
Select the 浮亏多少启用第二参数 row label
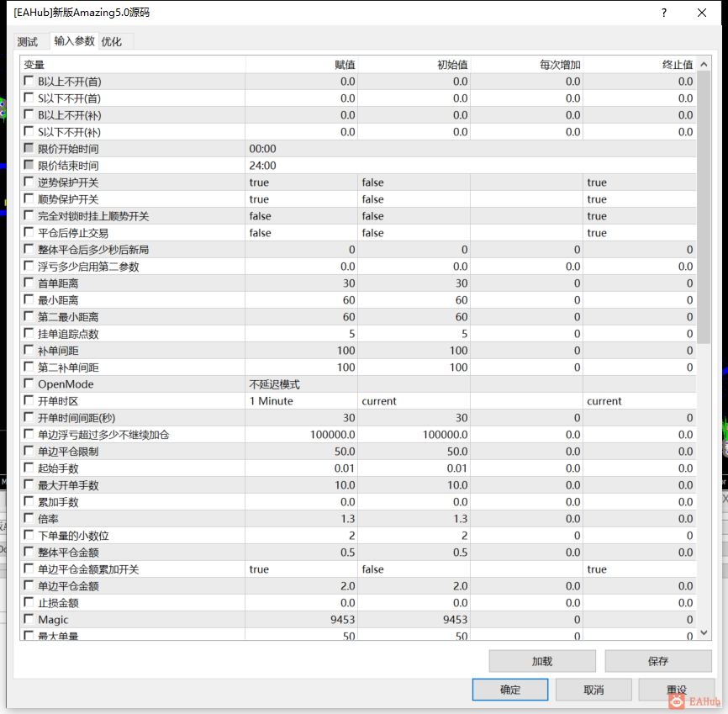click(x=88, y=267)
